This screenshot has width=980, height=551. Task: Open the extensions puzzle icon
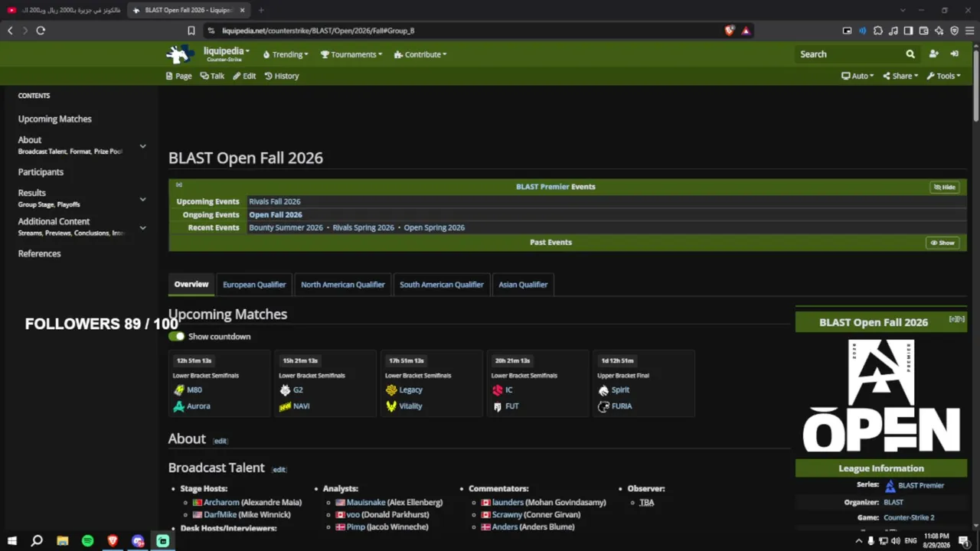coord(878,31)
